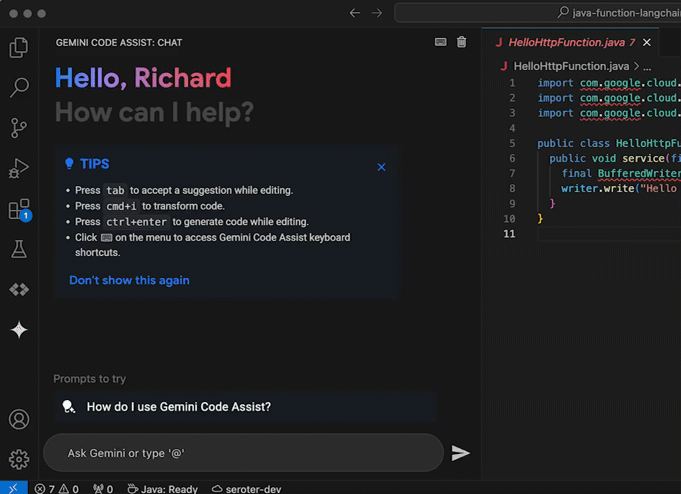Open the Run and Debug view
The width and height of the screenshot is (681, 494).
[x=19, y=168]
